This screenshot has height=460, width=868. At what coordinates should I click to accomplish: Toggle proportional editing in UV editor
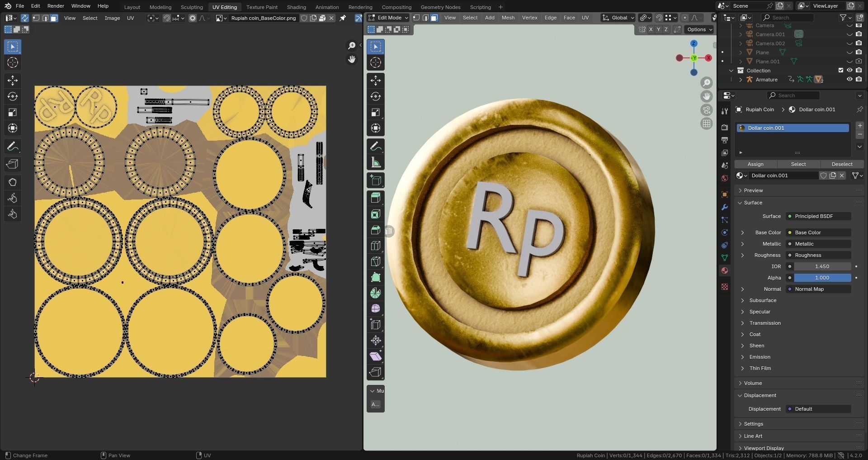pos(193,18)
